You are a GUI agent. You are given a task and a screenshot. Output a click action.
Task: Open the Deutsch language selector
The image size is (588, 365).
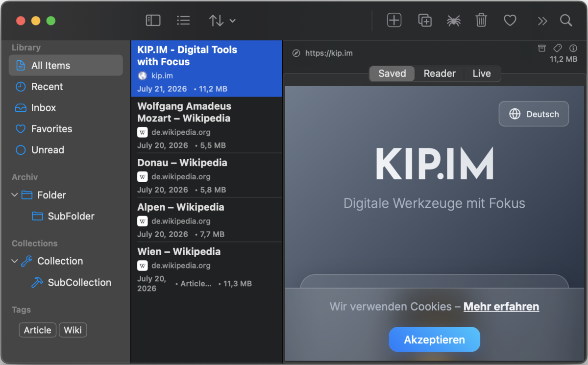534,114
